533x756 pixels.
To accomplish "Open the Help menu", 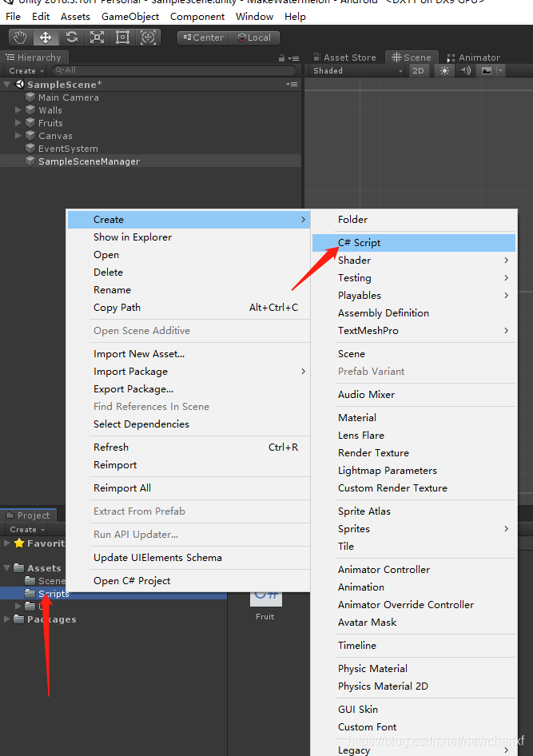I will [295, 17].
